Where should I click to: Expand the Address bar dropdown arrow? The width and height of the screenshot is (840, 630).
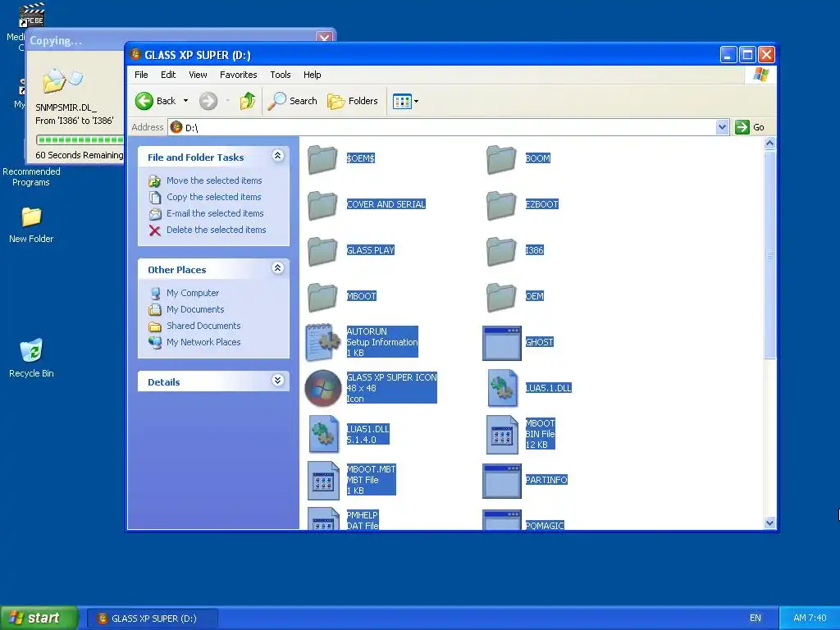(x=722, y=127)
